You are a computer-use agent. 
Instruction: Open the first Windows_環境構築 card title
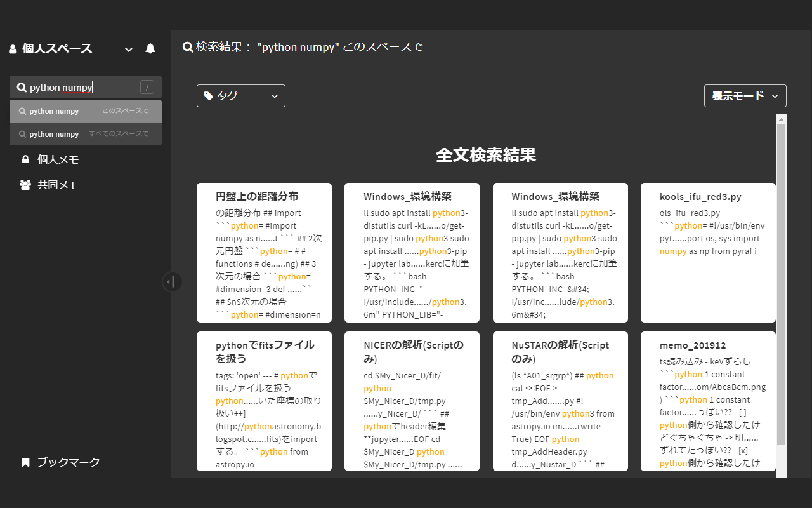(x=407, y=196)
